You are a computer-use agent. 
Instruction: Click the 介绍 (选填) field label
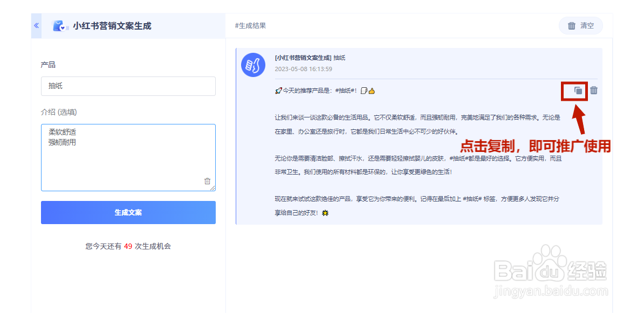(59, 112)
